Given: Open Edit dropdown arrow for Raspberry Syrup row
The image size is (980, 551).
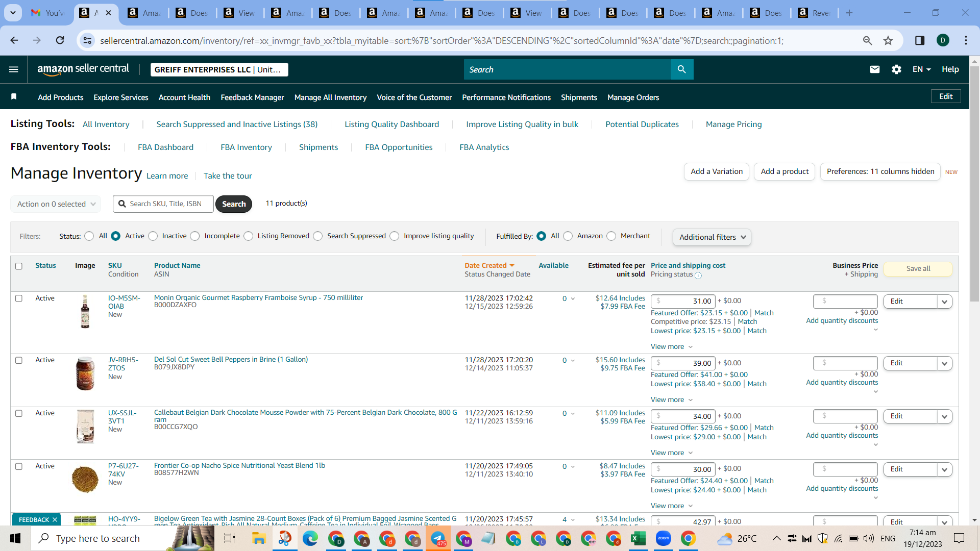Looking at the screenshot, I should [945, 302].
